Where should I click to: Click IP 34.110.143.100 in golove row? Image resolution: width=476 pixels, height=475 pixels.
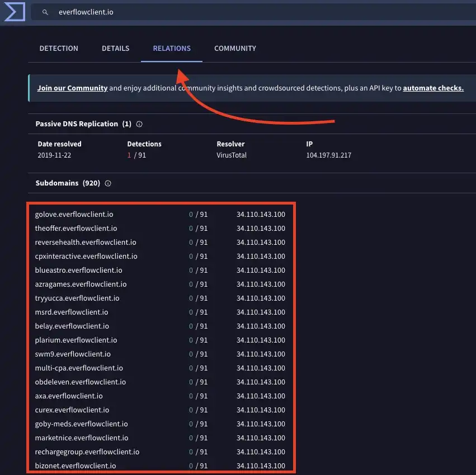261,214
